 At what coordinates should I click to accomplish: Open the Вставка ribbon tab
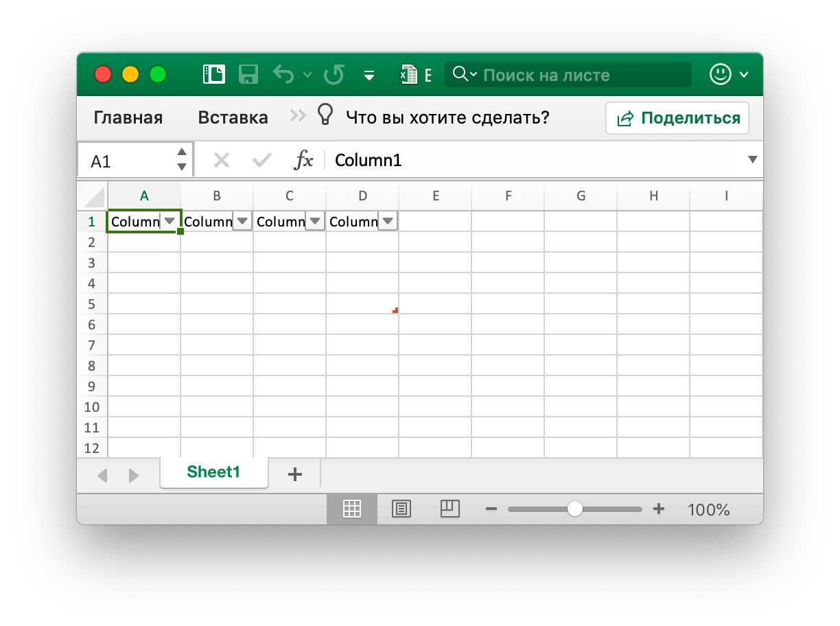pos(233,117)
